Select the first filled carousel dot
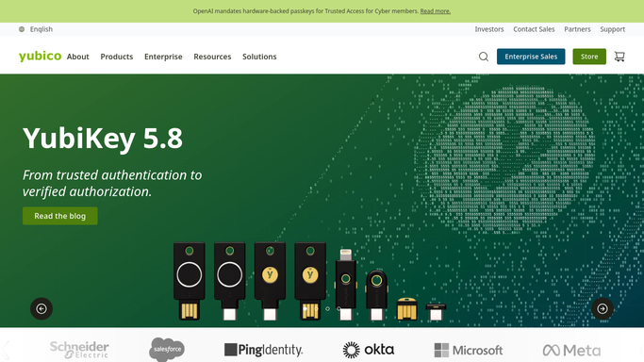 (305, 308)
